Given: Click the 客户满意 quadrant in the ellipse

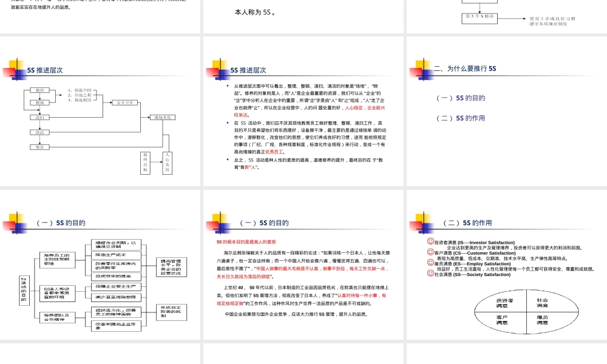Looking at the screenshot, I should pos(502,320).
